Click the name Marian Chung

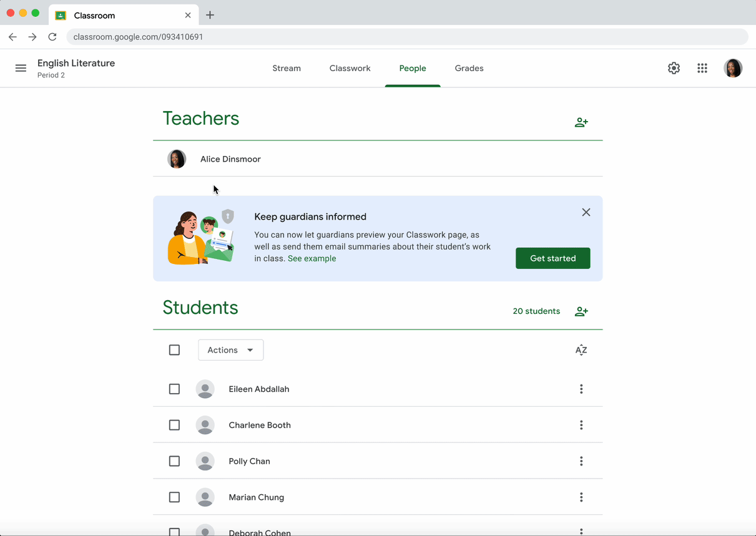point(256,497)
